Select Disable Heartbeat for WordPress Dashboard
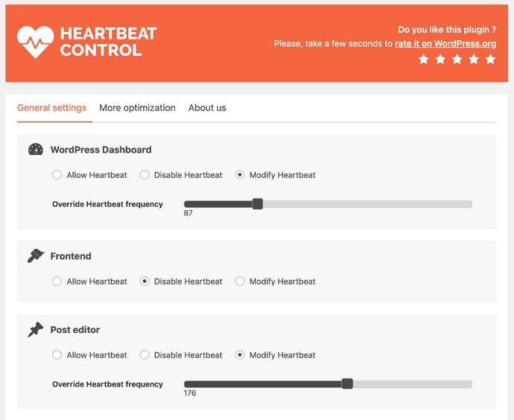The image size is (514, 420). pos(145,175)
